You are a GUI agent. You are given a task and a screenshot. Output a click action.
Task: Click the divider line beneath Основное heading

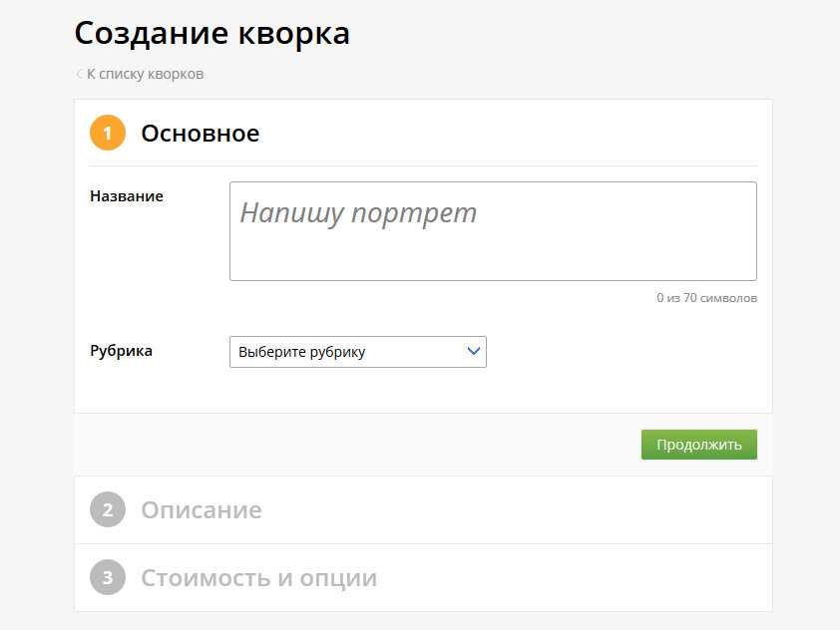click(423, 165)
